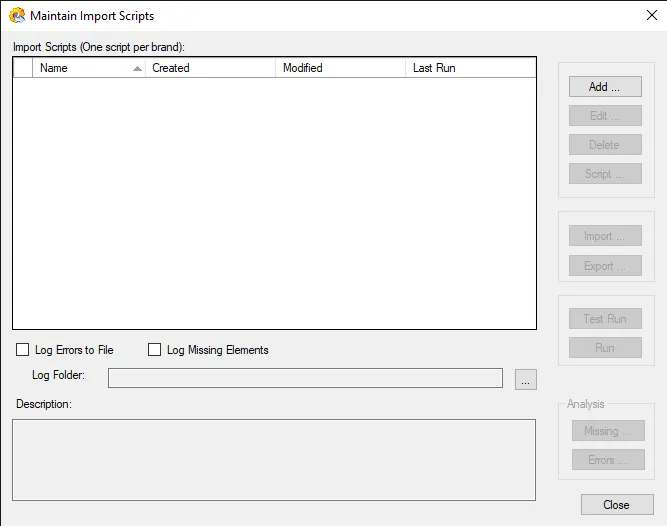Sort scripts by Modified column header
Image resolution: width=667 pixels, height=526 pixels.
(340, 68)
